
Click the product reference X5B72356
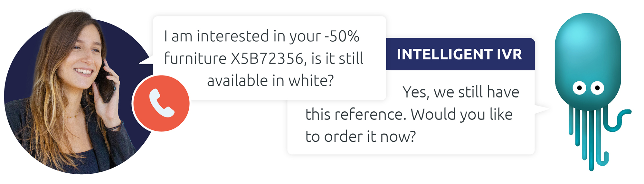[267, 59]
